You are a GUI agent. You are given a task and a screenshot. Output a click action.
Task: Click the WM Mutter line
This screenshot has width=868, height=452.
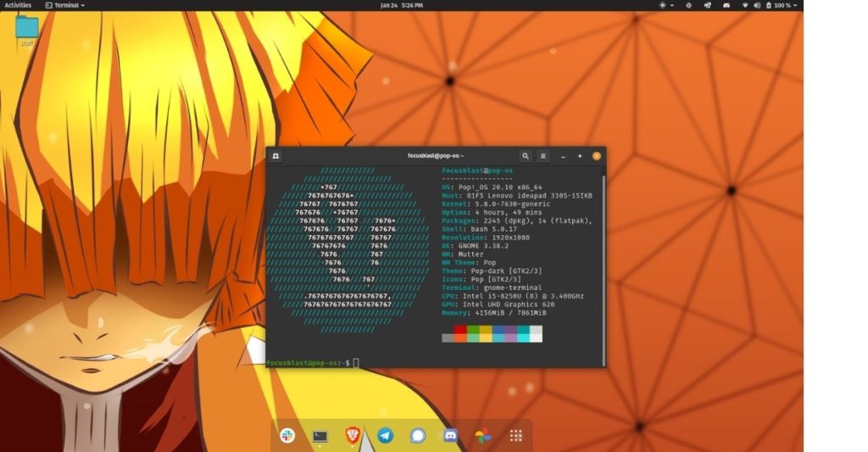click(463, 254)
